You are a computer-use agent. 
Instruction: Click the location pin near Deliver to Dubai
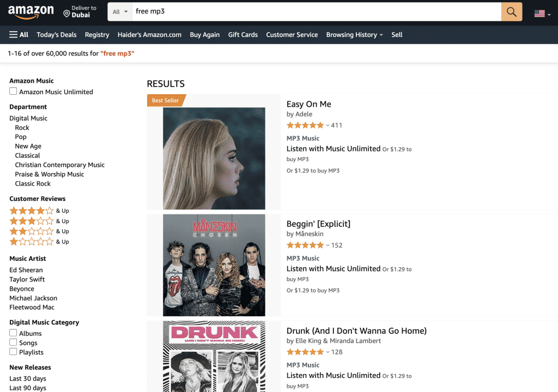(x=67, y=15)
